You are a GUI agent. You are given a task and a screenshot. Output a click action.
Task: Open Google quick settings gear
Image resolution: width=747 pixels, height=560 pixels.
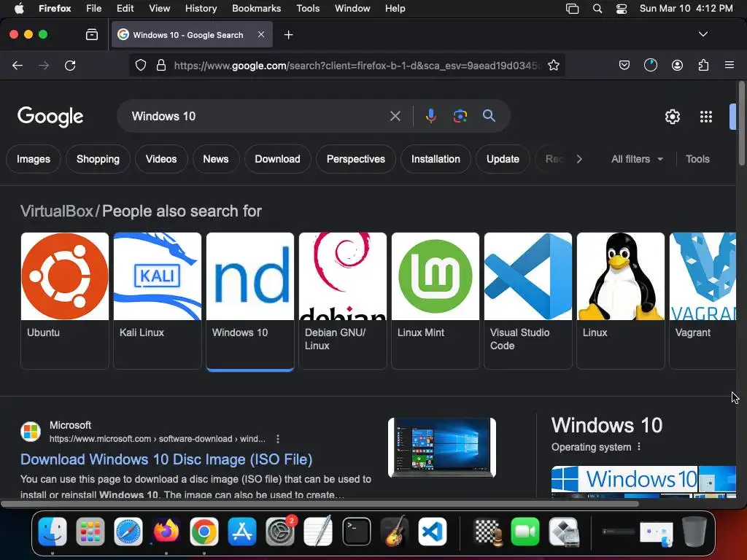(x=672, y=117)
